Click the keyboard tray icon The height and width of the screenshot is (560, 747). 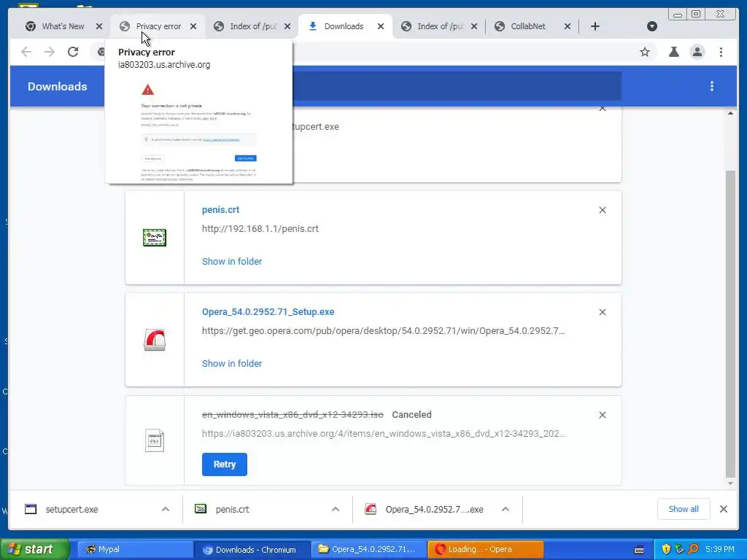tap(639, 550)
